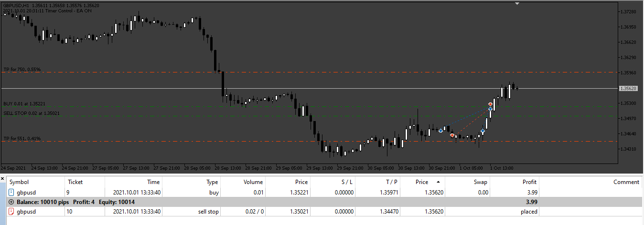Select the 'TP for 551, 0.41%' line label
This screenshot has height=225, width=644.
(x=22, y=139)
